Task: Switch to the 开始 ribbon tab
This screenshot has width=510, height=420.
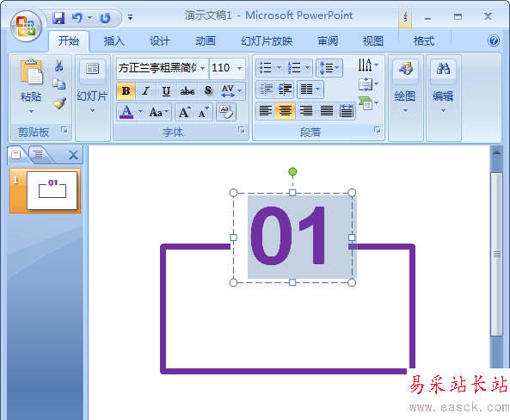Action: 69,41
